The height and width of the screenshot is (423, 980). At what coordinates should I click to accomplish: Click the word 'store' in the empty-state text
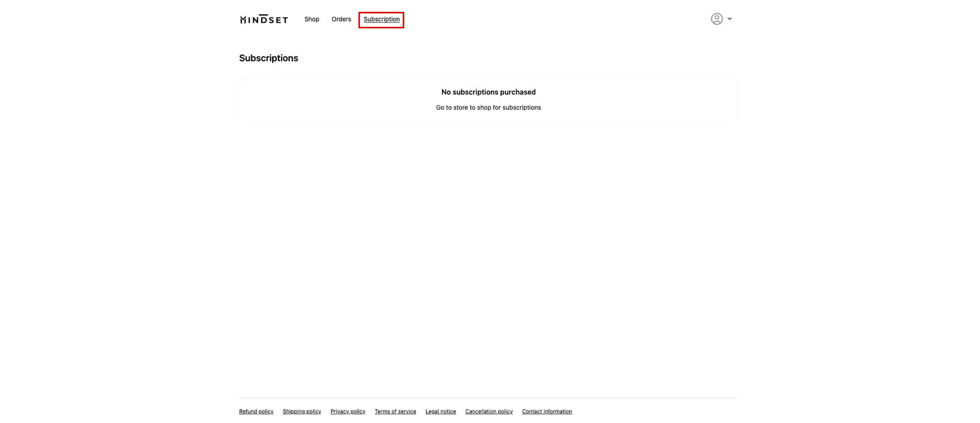click(460, 108)
